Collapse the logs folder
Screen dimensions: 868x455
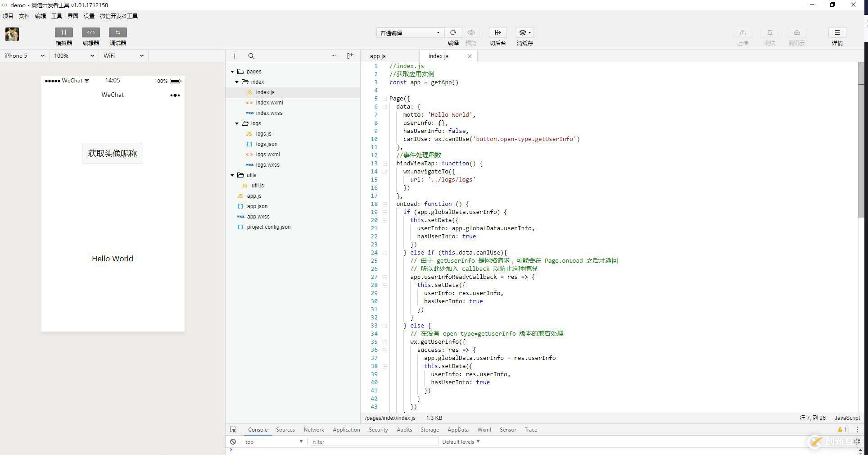click(237, 123)
